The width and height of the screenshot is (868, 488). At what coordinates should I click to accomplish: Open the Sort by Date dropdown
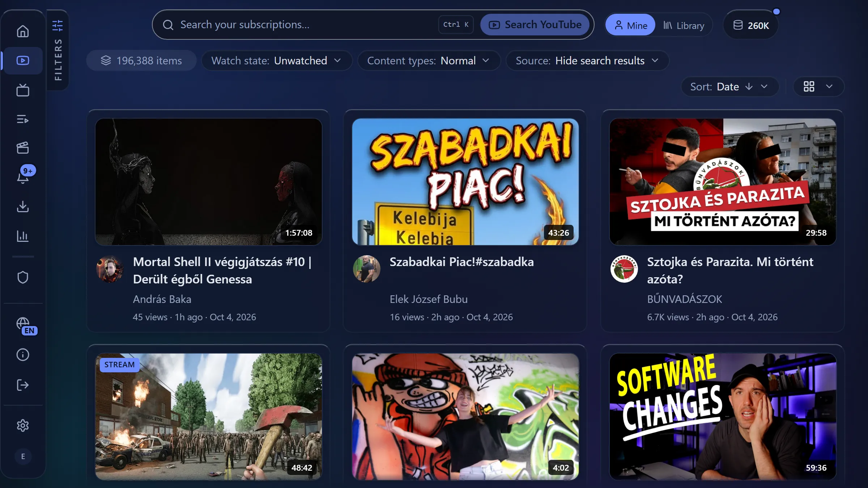tap(730, 87)
